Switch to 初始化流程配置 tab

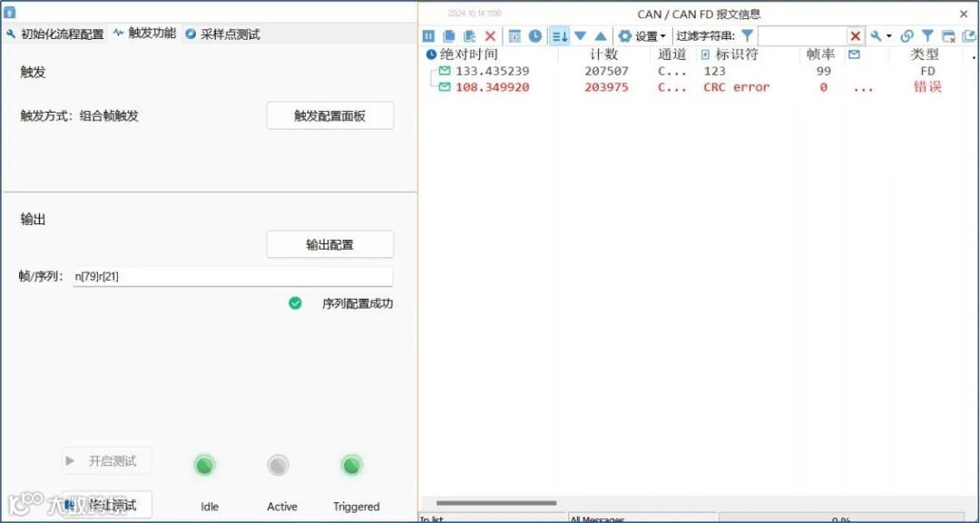[x=55, y=34]
